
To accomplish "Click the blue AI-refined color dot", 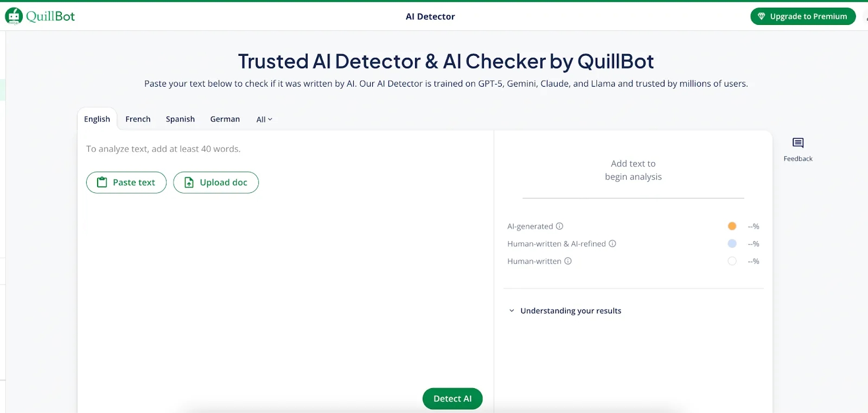I will coord(732,243).
